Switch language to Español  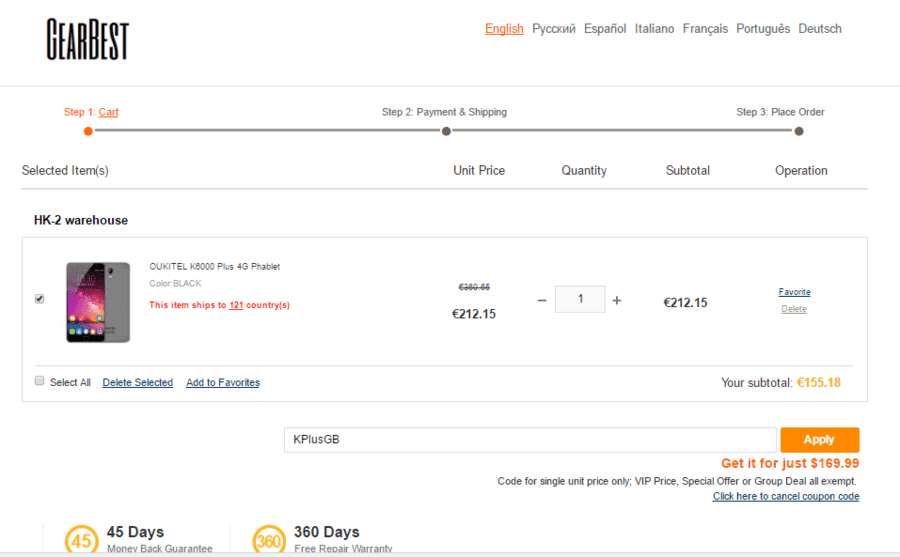coord(605,29)
